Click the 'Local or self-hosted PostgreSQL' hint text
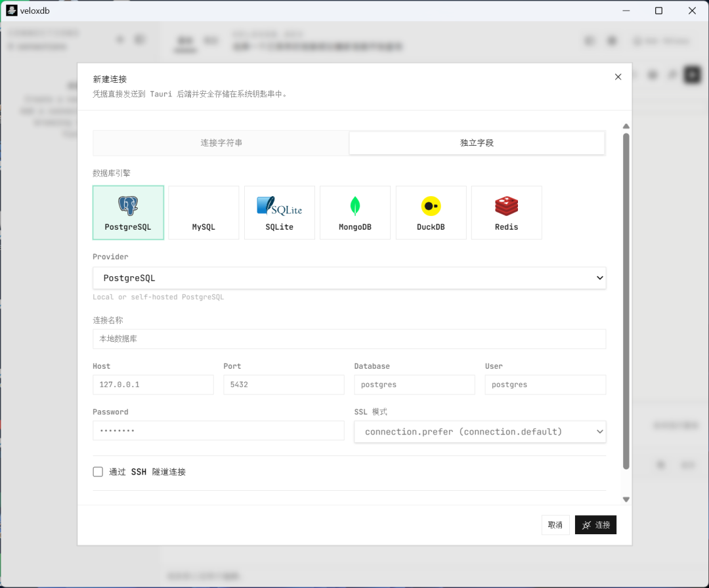Viewport: 709px width, 588px height. click(x=158, y=297)
